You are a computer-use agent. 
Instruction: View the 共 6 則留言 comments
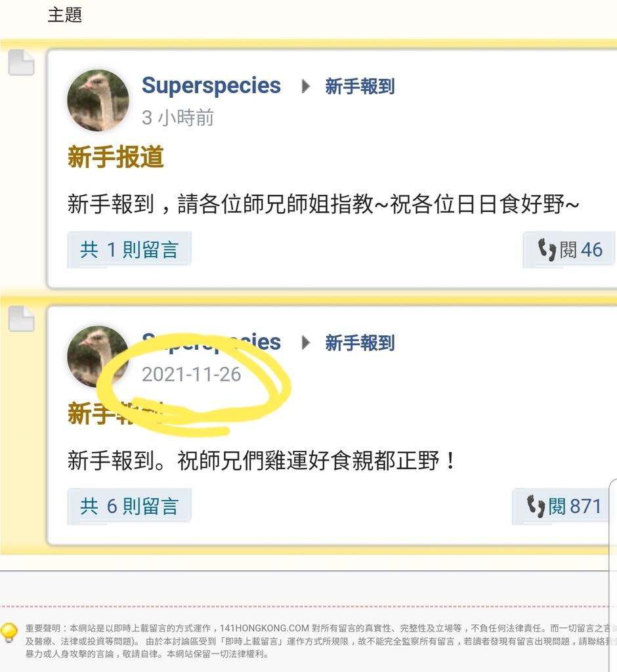point(129,506)
